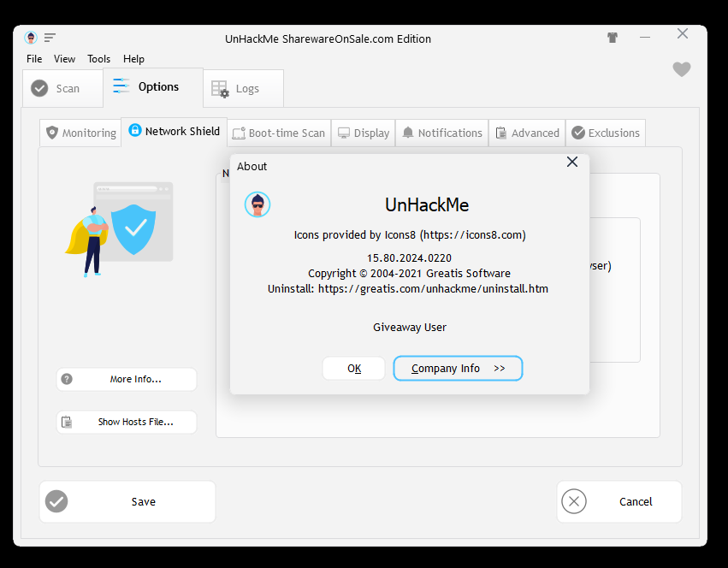Click the sliders icon on the Options tab
728x568 pixels.
121,86
